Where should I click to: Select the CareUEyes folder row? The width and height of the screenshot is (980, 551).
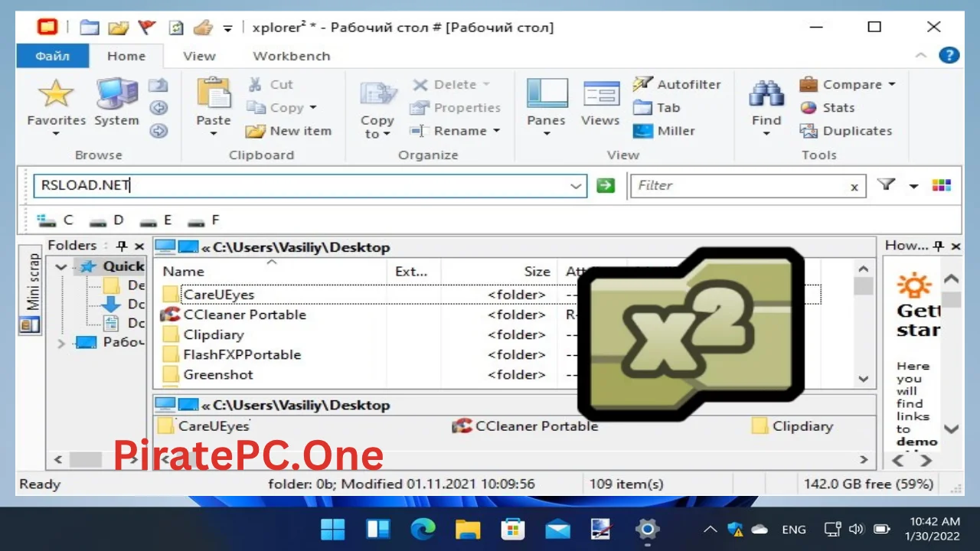pos(490,295)
